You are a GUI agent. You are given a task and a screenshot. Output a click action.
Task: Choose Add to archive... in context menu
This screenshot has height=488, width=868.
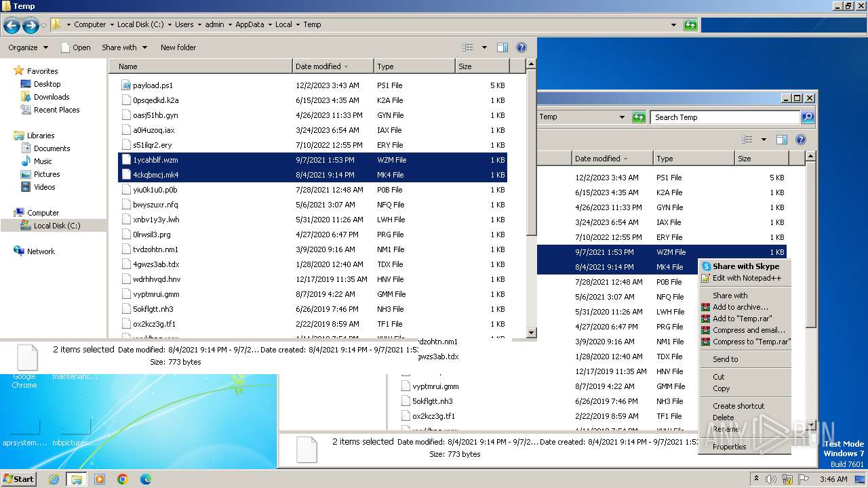[x=745, y=307]
